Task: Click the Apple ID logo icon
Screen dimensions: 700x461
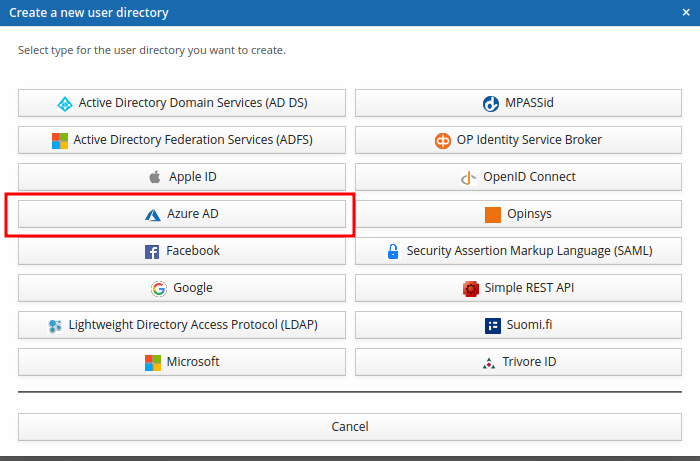Action: (x=155, y=178)
